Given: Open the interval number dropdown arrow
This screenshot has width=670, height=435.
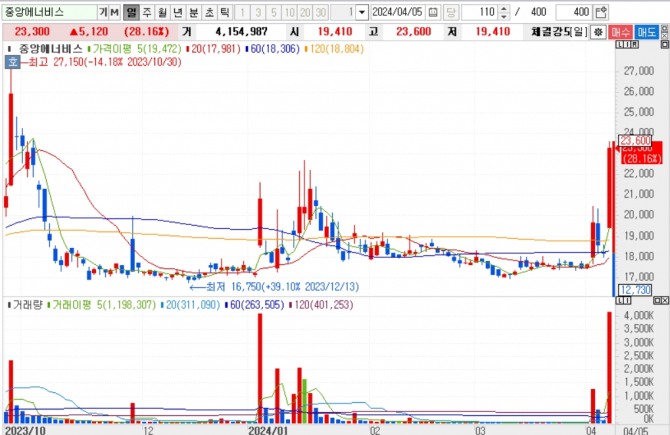Looking at the screenshot, I should click(x=362, y=12).
